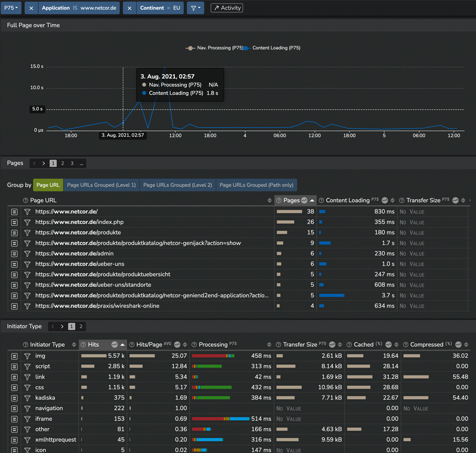
Task: Remove the Continent EU filter
Action: point(129,8)
